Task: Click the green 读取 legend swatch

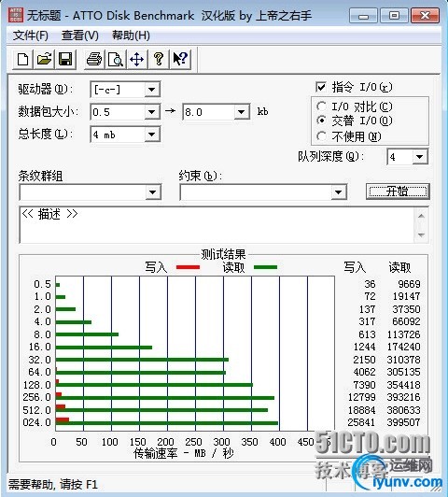Action: tap(266, 267)
